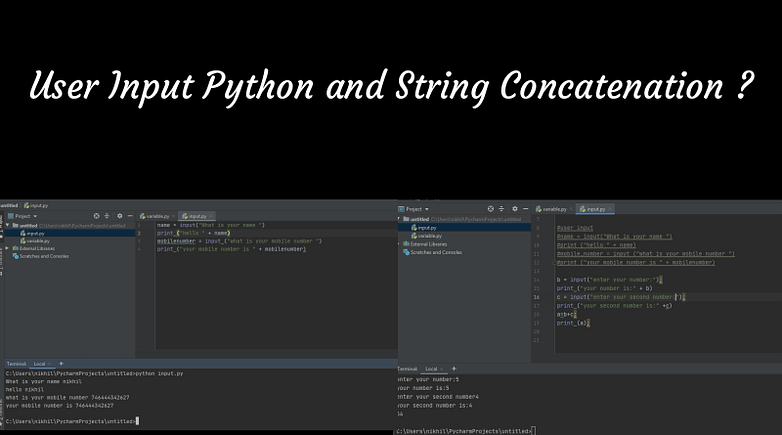Close variable.py tab in right window
The width and height of the screenshot is (782, 435).
571,209
